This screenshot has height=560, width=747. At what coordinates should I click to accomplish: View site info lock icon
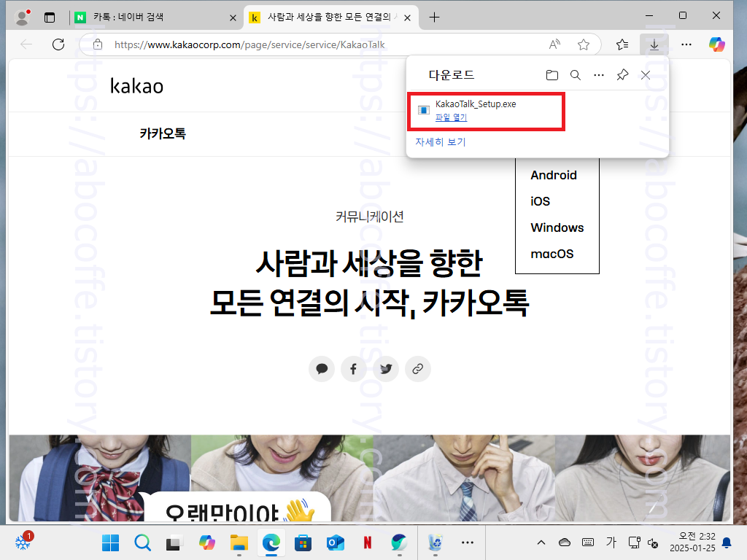[98, 44]
